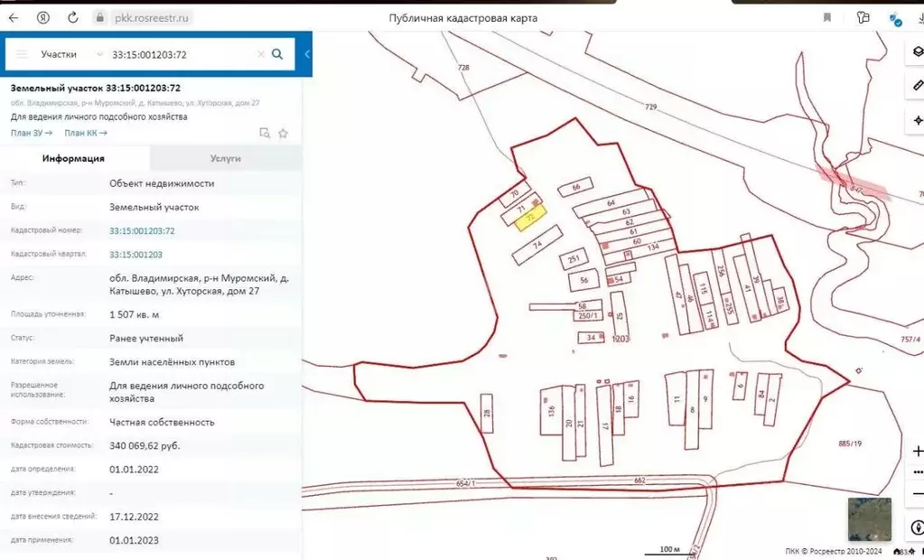
Task: Collapse the left information panel
Action: (307, 54)
